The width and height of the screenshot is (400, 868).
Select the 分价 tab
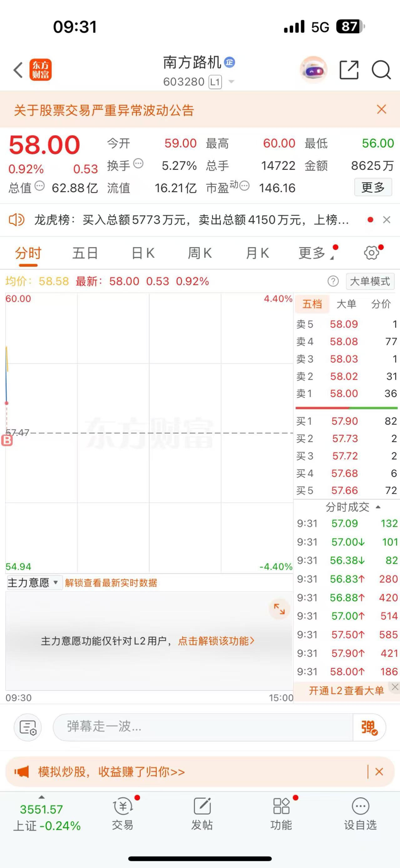[381, 304]
